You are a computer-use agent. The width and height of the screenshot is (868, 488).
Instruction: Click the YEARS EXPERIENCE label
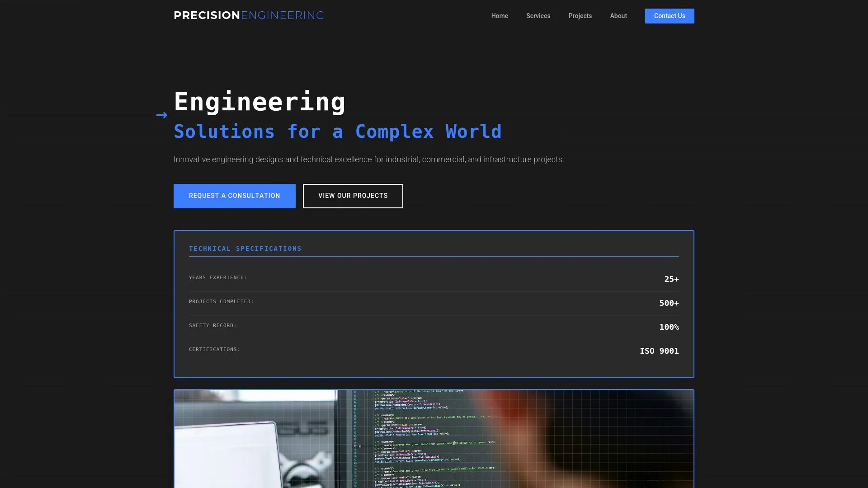(x=218, y=277)
